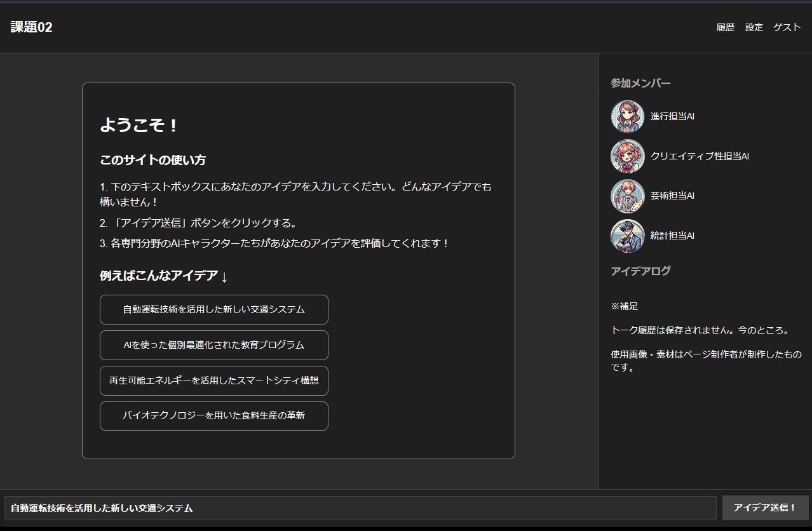Click the アイデア送信！ submit button
This screenshot has height=531, width=812.
point(765,507)
